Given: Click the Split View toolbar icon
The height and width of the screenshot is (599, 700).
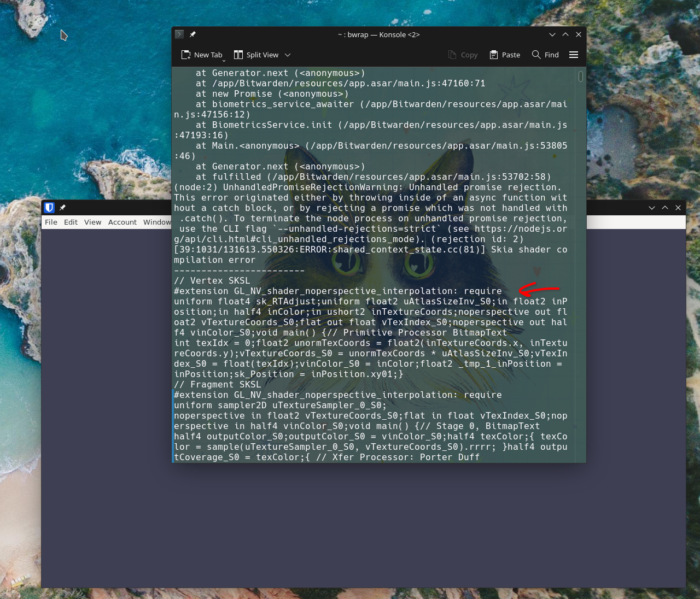Looking at the screenshot, I should coord(238,55).
